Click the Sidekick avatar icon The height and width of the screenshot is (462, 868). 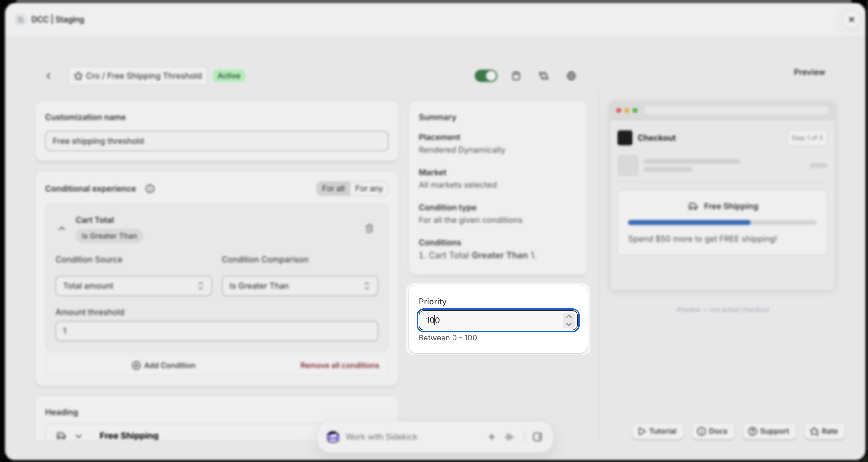point(333,437)
